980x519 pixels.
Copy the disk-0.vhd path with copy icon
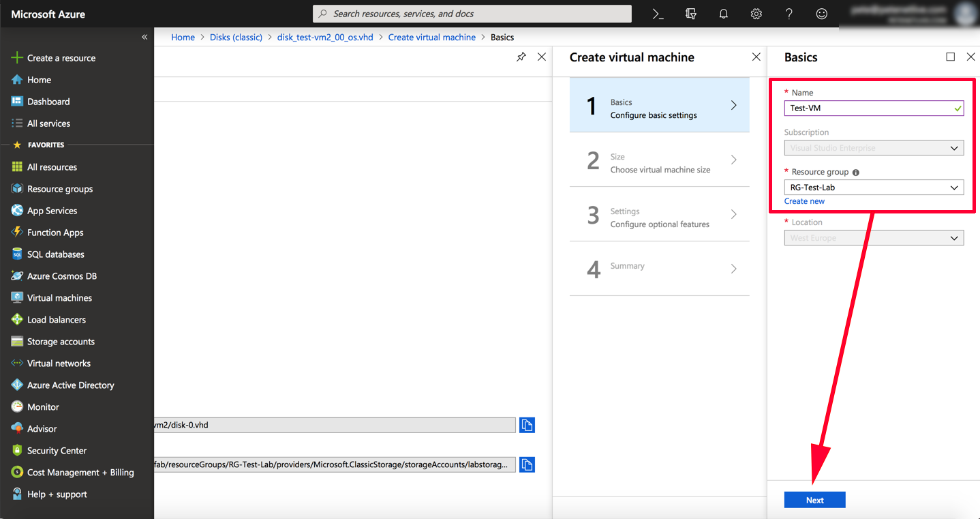[527, 425]
